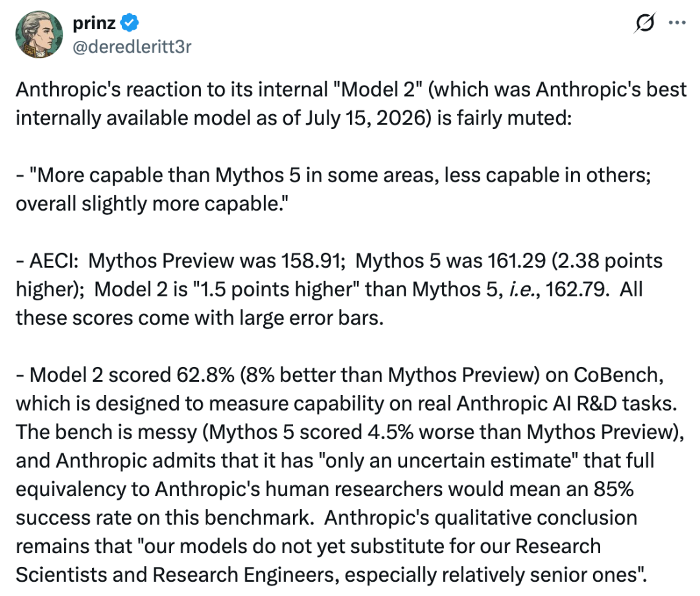
Task: Open the @deredleritt3r handle link
Action: [x=132, y=47]
